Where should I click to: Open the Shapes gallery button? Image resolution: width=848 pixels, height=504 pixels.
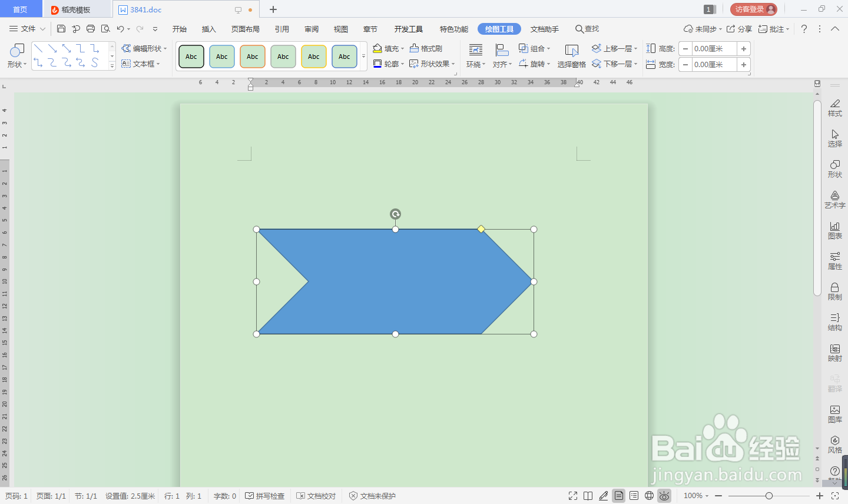[x=16, y=56]
